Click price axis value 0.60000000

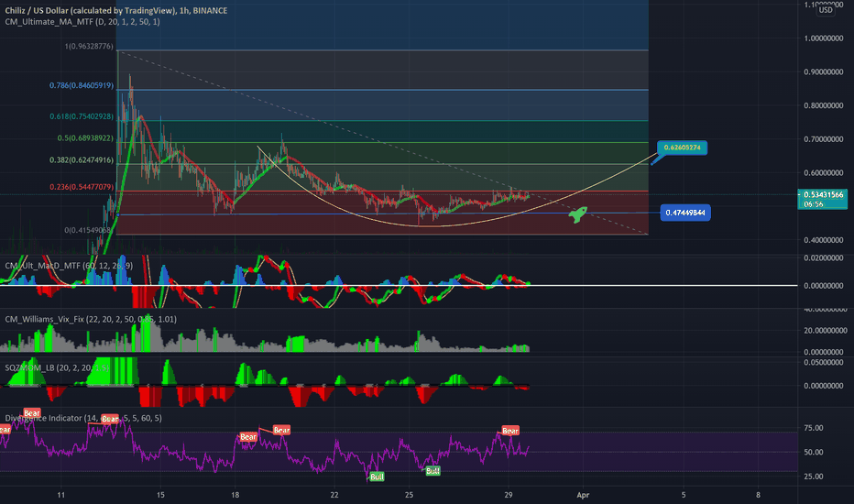824,173
